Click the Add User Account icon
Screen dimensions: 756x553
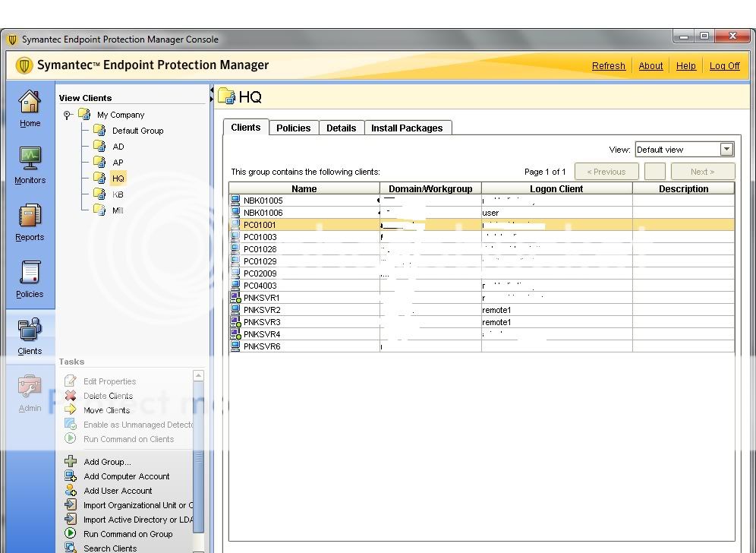(x=71, y=490)
